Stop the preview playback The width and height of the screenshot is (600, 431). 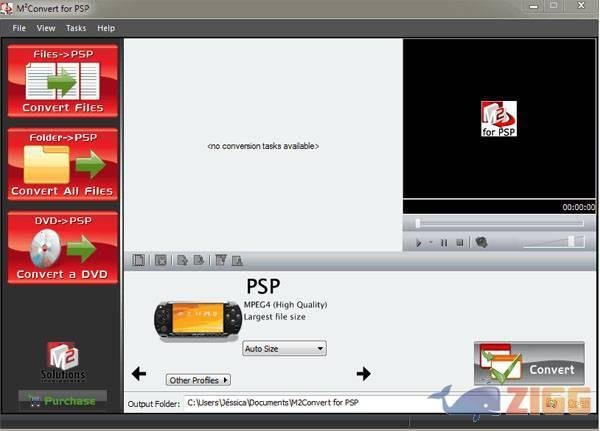point(460,242)
